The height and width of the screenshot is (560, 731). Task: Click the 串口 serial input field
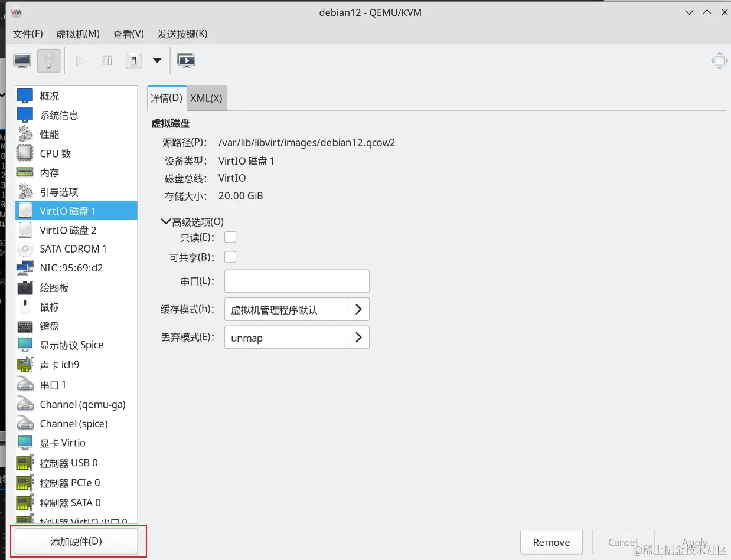[295, 281]
